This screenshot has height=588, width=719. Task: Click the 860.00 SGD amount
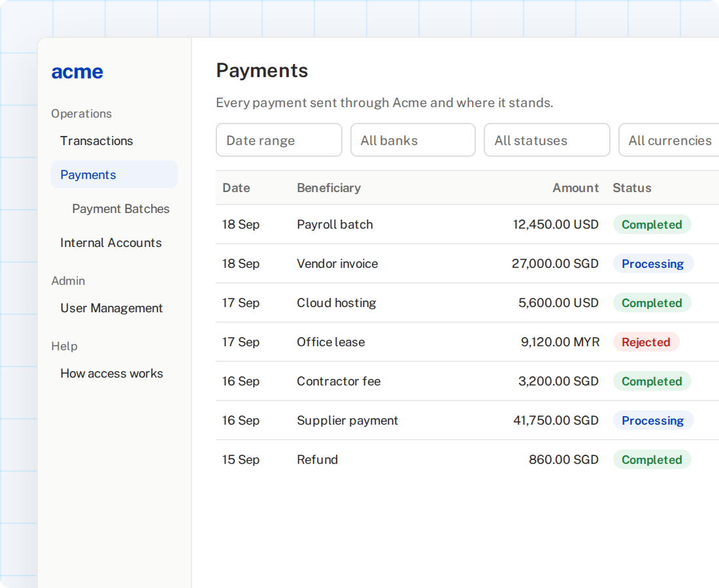pos(563,460)
